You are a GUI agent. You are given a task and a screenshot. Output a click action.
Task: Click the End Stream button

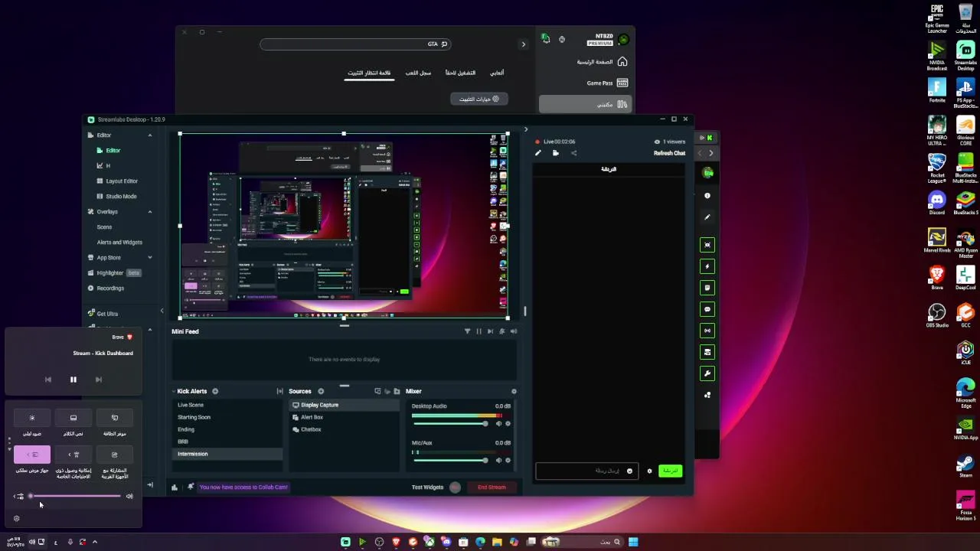(x=492, y=487)
